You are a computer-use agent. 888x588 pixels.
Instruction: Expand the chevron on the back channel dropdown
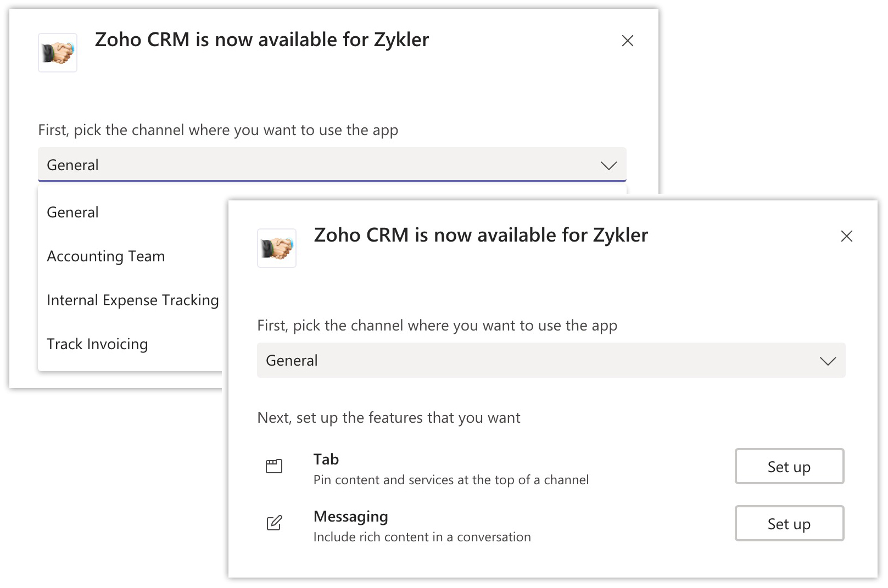coord(609,165)
